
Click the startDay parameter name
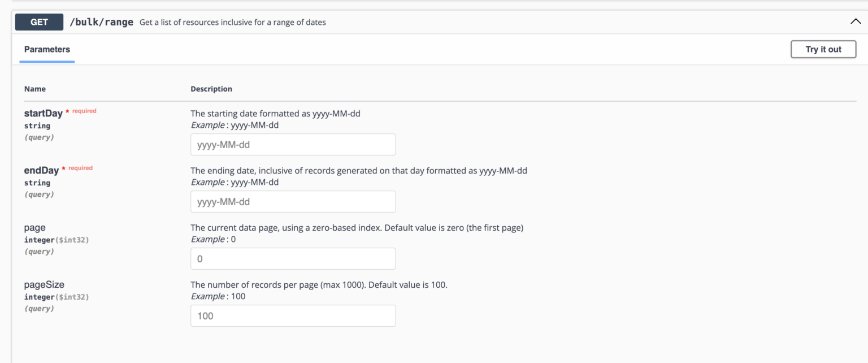pos(44,114)
